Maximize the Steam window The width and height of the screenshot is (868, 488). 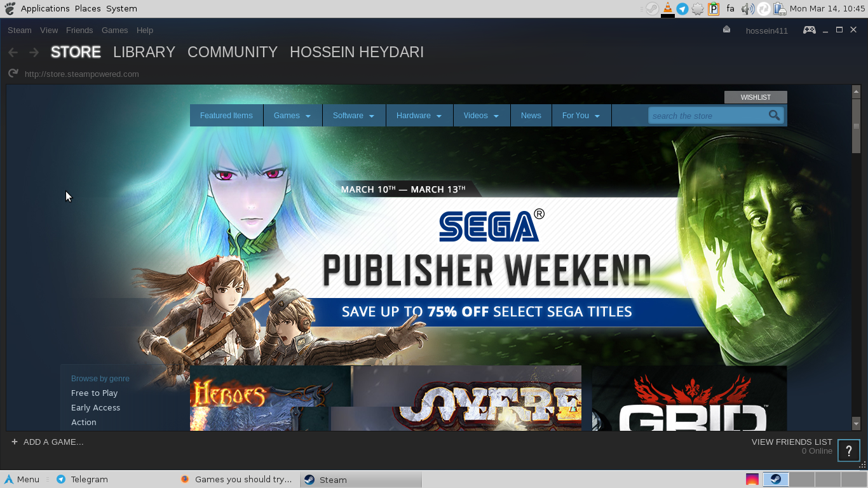click(x=839, y=30)
